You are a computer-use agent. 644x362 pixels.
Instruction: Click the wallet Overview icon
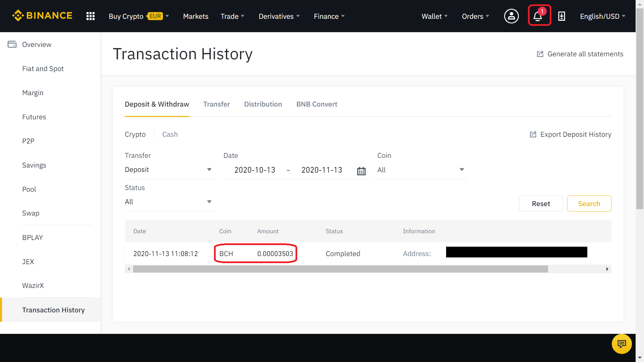pyautogui.click(x=12, y=44)
